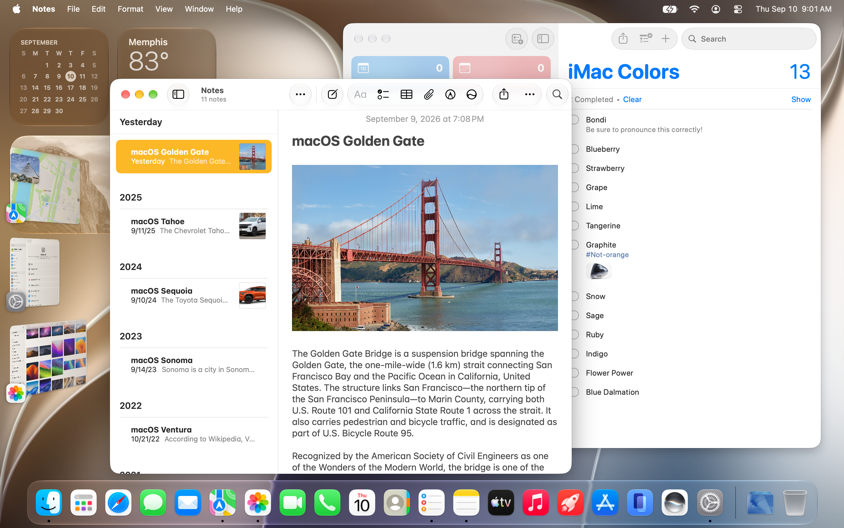Open the Graphite iMac image attachment
The image size is (844, 528).
(x=599, y=271)
